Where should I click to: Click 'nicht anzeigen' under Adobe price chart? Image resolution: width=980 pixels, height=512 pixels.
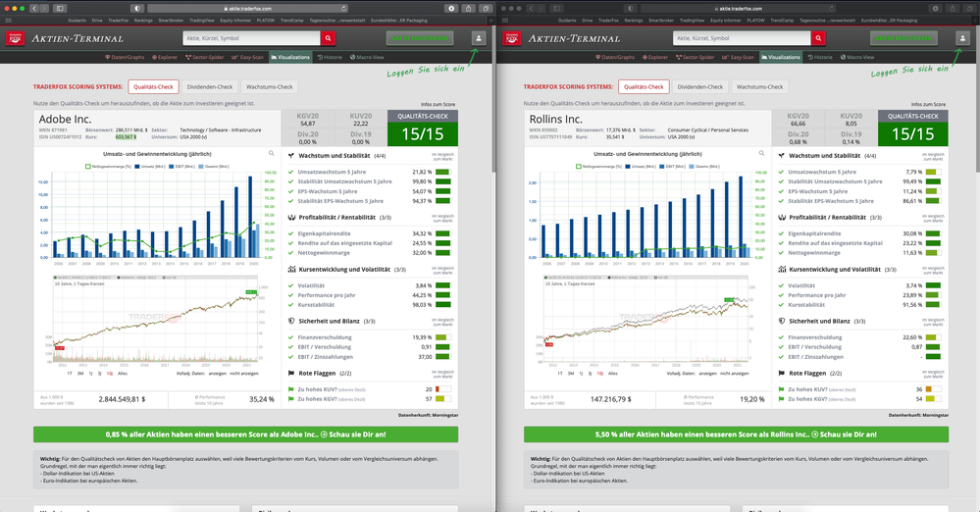243,374
